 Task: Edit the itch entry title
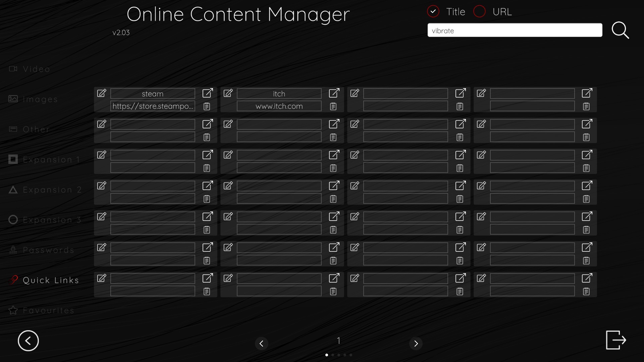pos(228,94)
